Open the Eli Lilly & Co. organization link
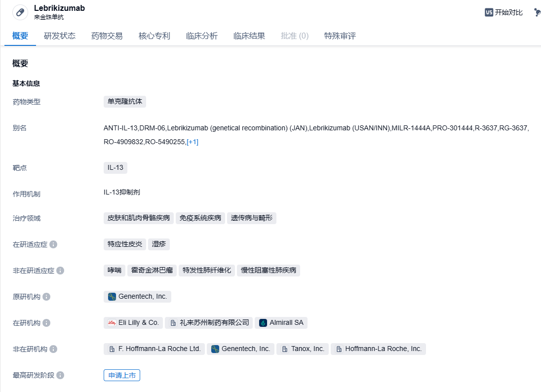The width and height of the screenshot is (541, 392). tap(133, 323)
